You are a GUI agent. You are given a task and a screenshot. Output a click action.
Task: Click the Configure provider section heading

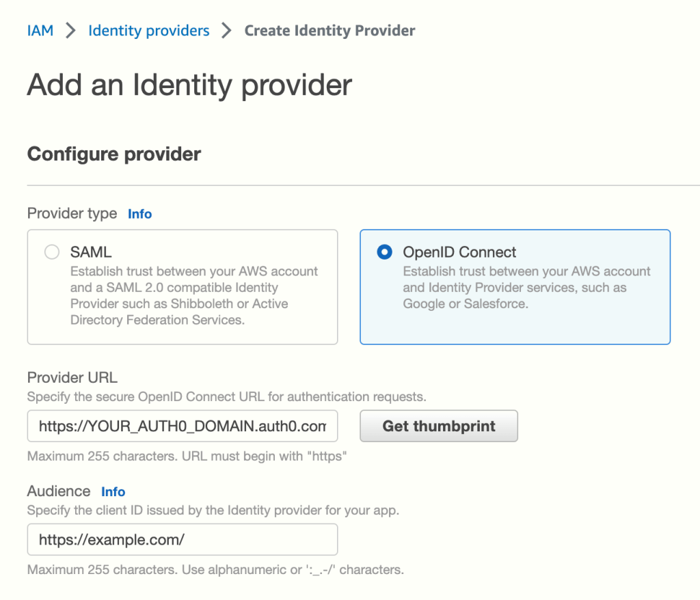(113, 154)
